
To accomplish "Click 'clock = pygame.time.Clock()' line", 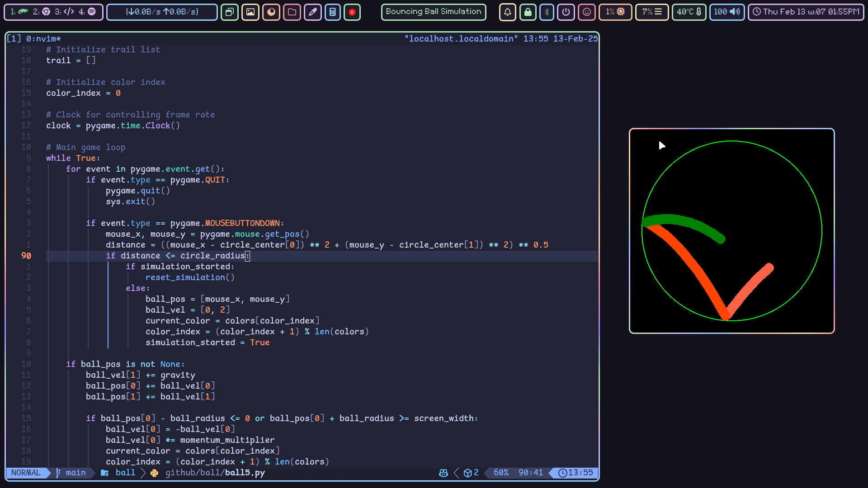I will pos(113,126).
